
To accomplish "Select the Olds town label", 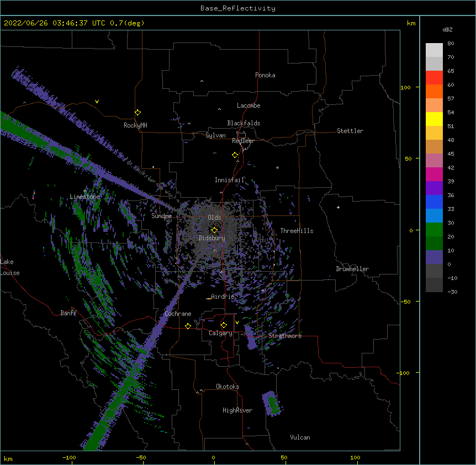I will point(214,218).
